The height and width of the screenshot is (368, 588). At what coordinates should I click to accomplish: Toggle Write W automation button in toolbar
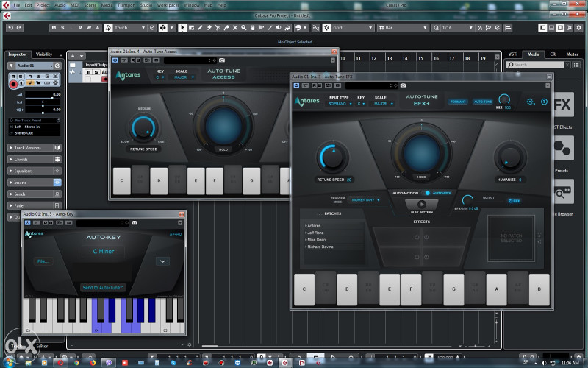(89, 28)
